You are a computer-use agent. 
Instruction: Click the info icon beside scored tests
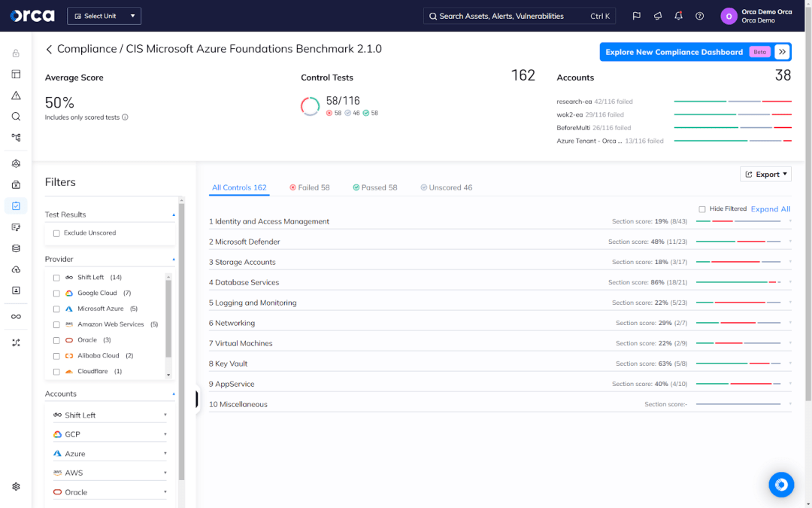tap(125, 117)
